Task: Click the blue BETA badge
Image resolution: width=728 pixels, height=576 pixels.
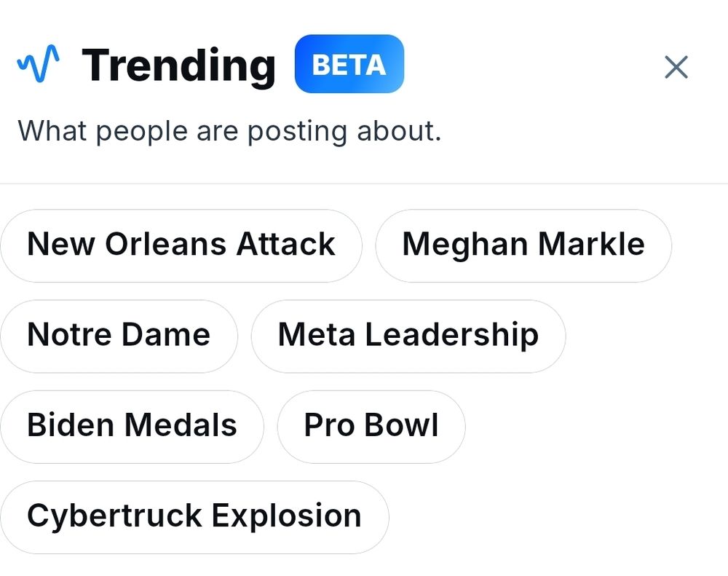Action: (x=349, y=64)
